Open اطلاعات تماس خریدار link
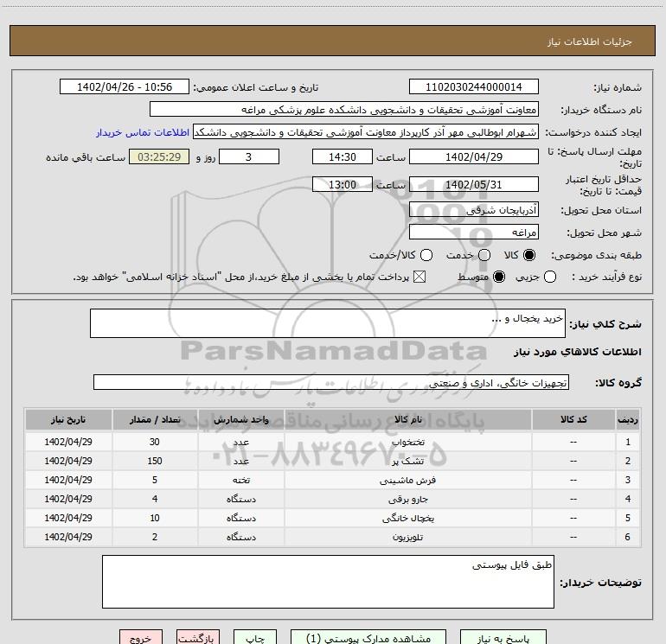This screenshot has height=644, width=666. click(x=143, y=132)
